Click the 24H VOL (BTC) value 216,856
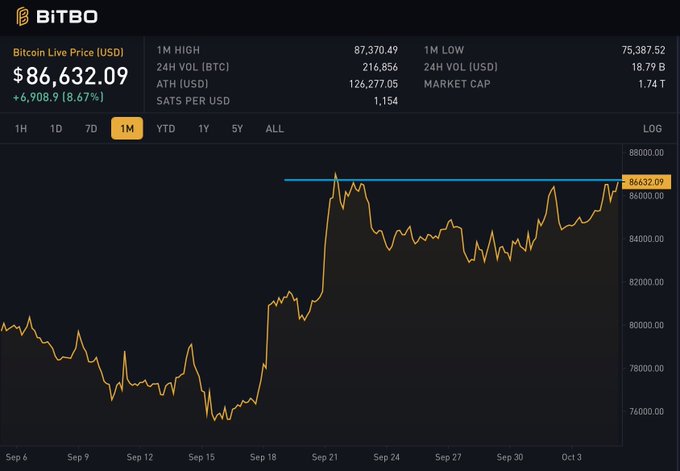Image resolution: width=680 pixels, height=471 pixels. click(380, 67)
